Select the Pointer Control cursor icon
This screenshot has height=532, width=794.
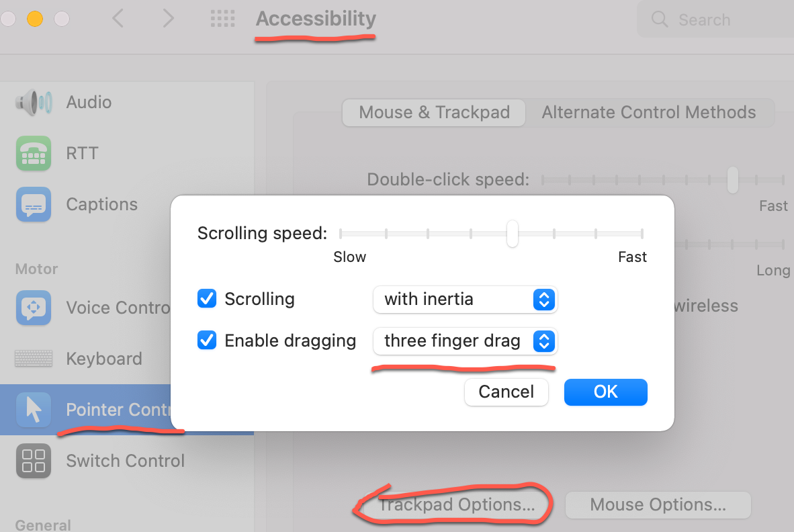click(x=34, y=410)
